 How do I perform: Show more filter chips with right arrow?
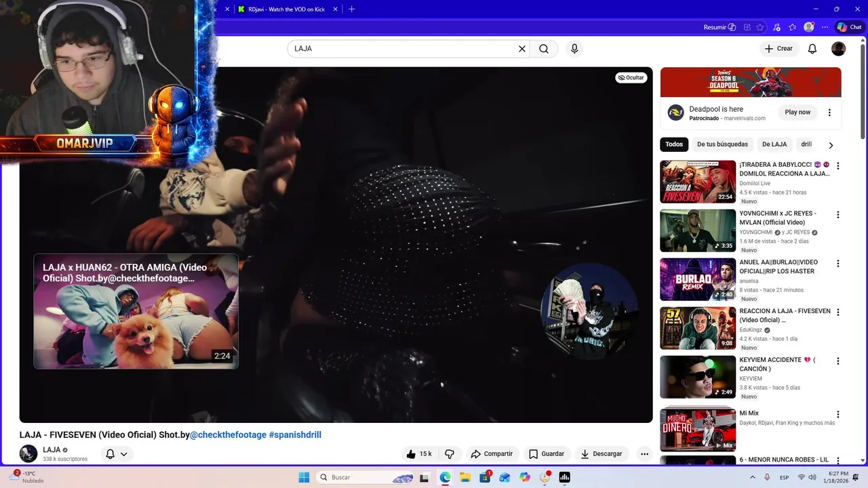click(831, 145)
